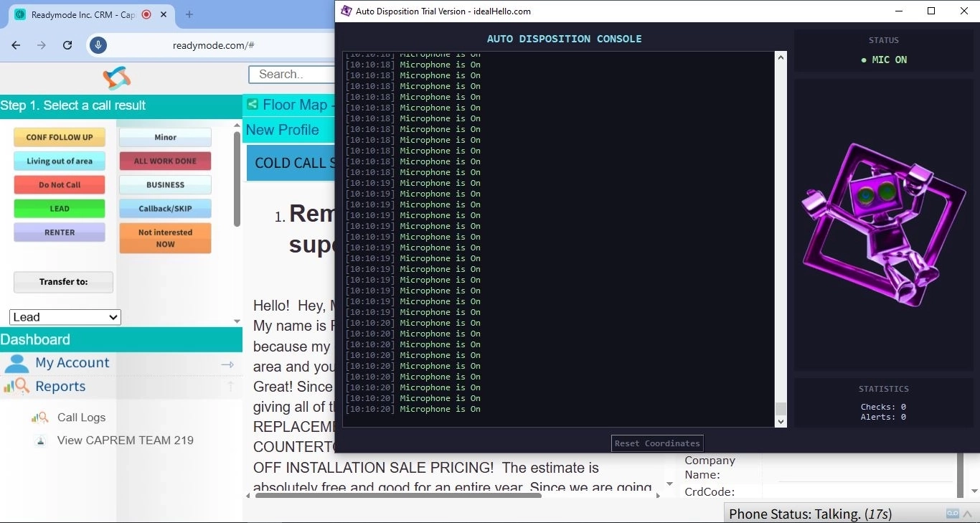Open Call Logs under Reports
Image resolution: width=980 pixels, height=523 pixels.
pyautogui.click(x=81, y=418)
